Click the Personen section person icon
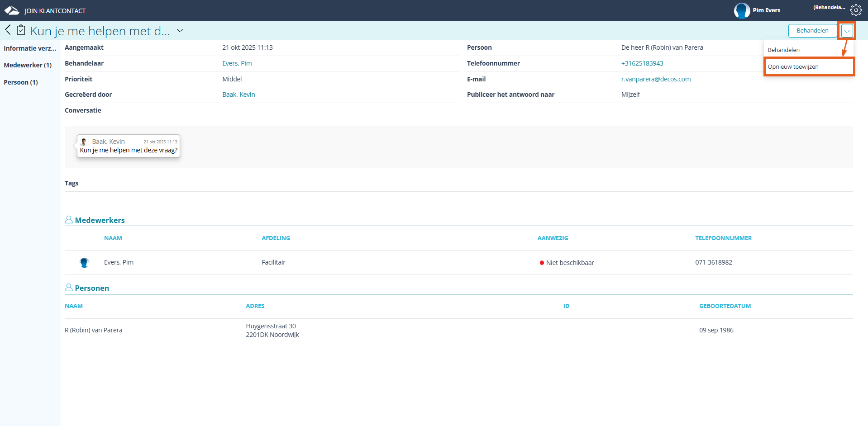 (x=69, y=288)
